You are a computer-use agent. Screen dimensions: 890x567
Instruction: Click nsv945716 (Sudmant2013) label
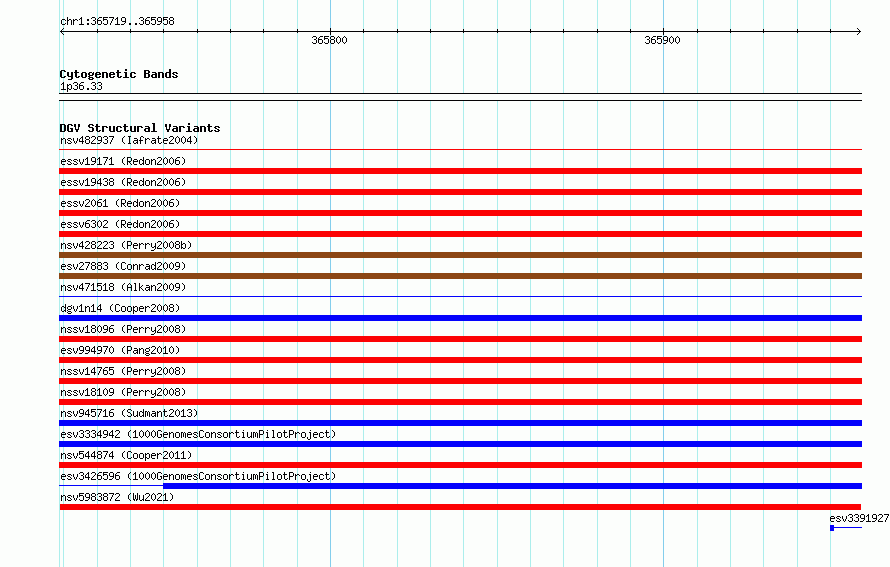(x=129, y=413)
